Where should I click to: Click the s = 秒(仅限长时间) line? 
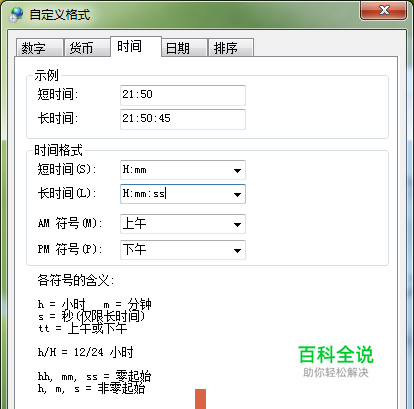pos(91,316)
